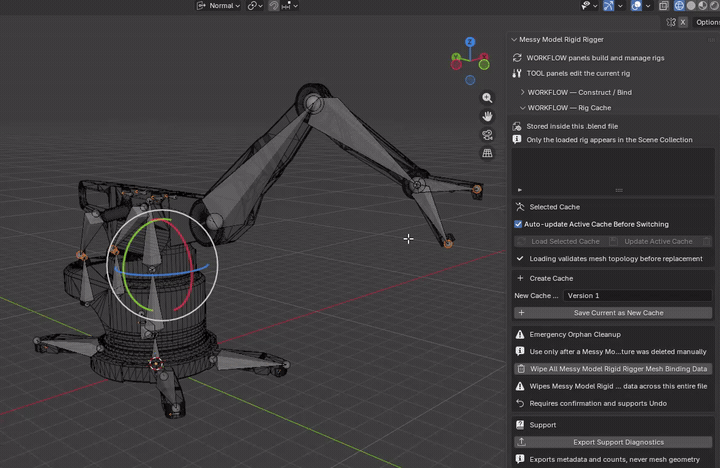Click the info icon beside 'Only the loaded rig'
Image resolution: width=720 pixels, height=468 pixels.
(x=517, y=140)
